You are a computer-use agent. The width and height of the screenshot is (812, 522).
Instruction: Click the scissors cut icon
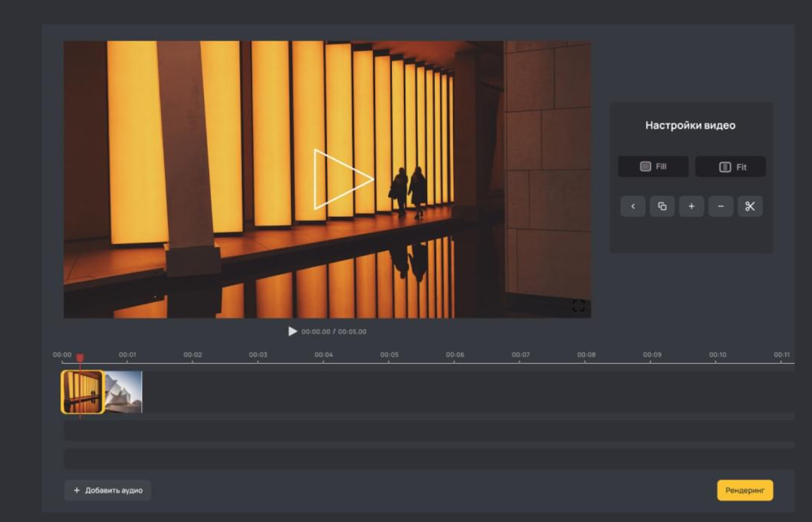pyautogui.click(x=750, y=206)
